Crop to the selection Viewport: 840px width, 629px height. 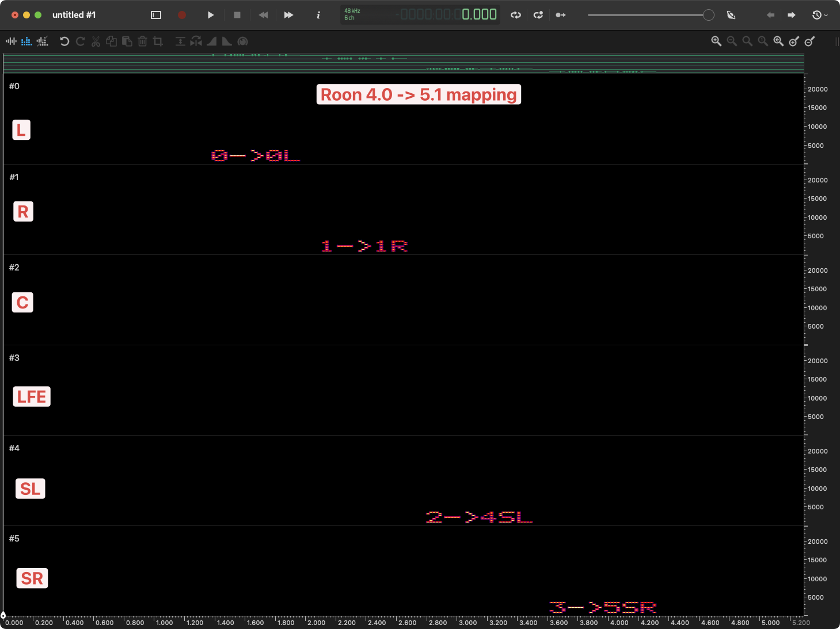click(158, 41)
